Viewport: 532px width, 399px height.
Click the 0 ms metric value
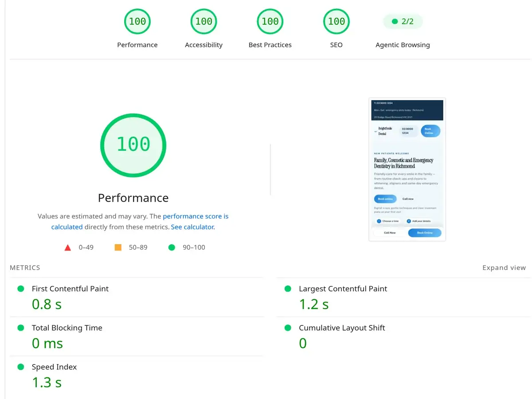pos(47,343)
